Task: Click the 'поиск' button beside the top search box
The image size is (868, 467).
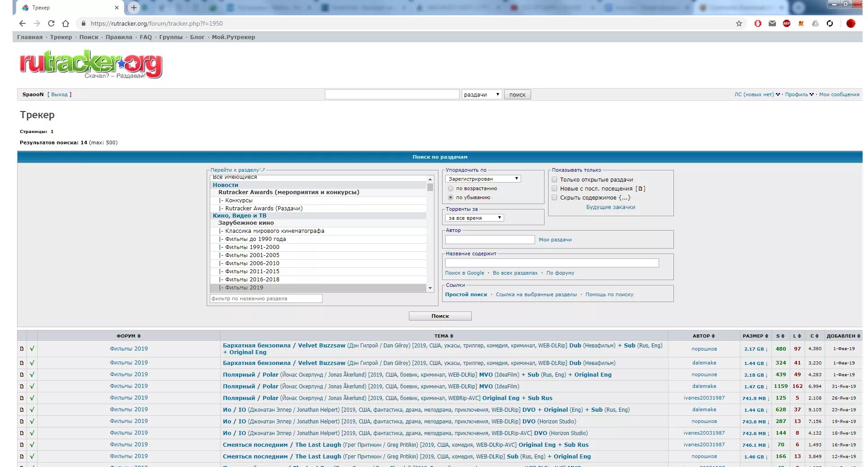Action: coord(518,94)
